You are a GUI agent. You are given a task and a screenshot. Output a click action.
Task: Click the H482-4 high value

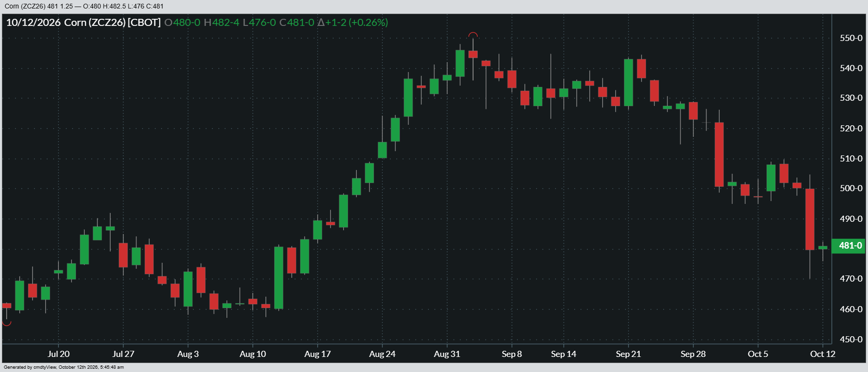[x=221, y=23]
